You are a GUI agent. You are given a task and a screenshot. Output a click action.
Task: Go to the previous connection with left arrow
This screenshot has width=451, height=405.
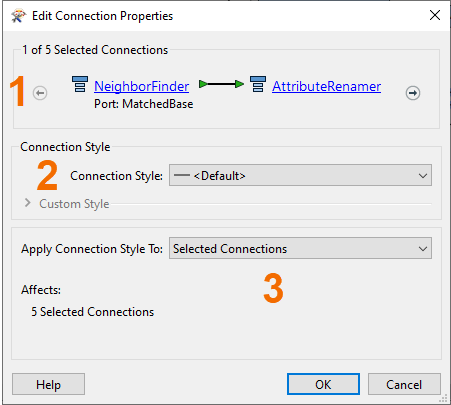tap(40, 93)
